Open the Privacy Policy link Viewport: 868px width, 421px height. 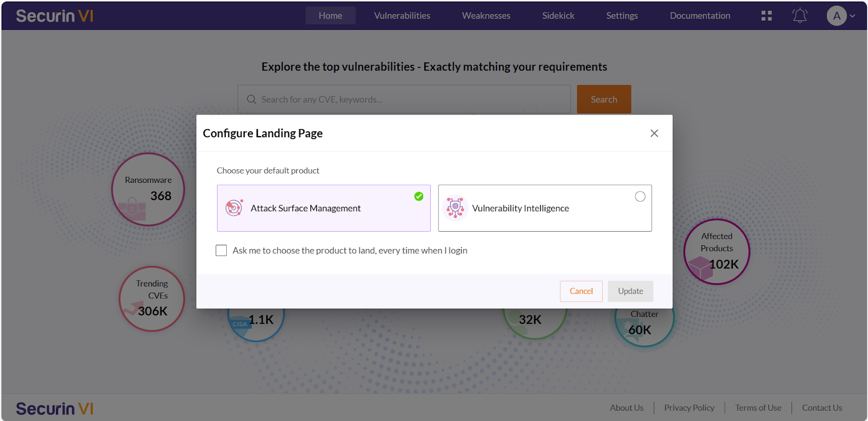coord(689,408)
